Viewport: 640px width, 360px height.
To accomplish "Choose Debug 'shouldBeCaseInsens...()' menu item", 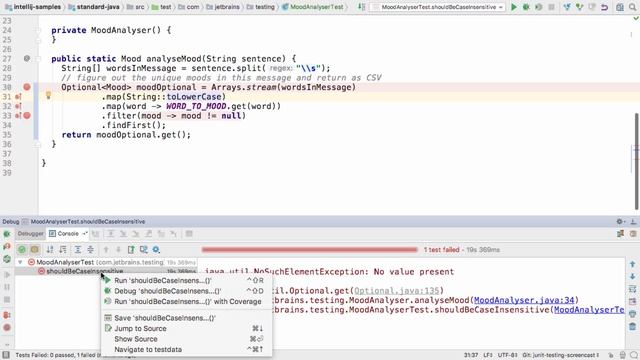I will tap(186, 291).
